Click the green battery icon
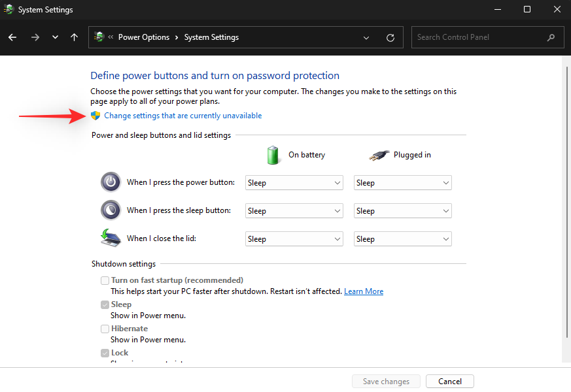This screenshot has width=571, height=392. (273, 155)
